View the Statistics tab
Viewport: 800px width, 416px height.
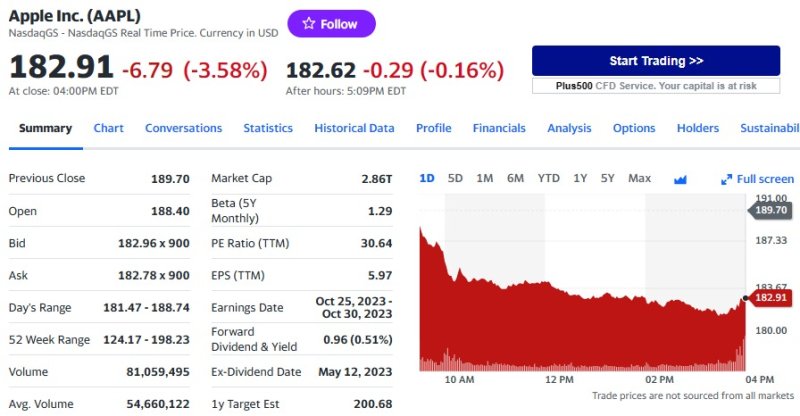click(x=268, y=128)
